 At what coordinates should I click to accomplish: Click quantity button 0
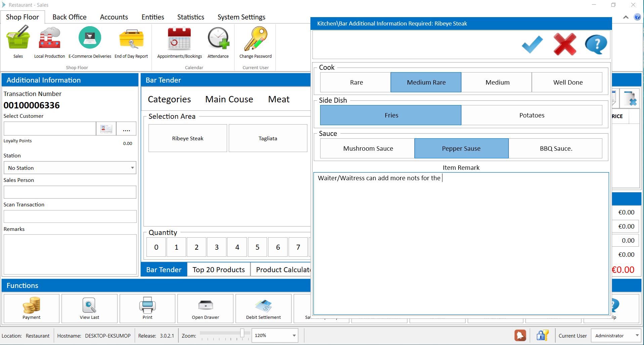point(156,247)
